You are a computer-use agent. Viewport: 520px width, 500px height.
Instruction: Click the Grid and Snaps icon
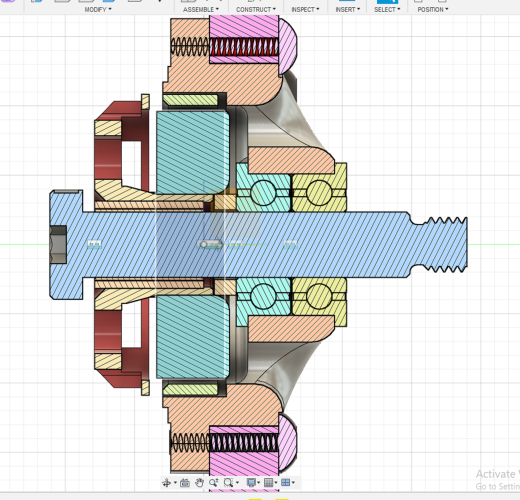(268, 482)
